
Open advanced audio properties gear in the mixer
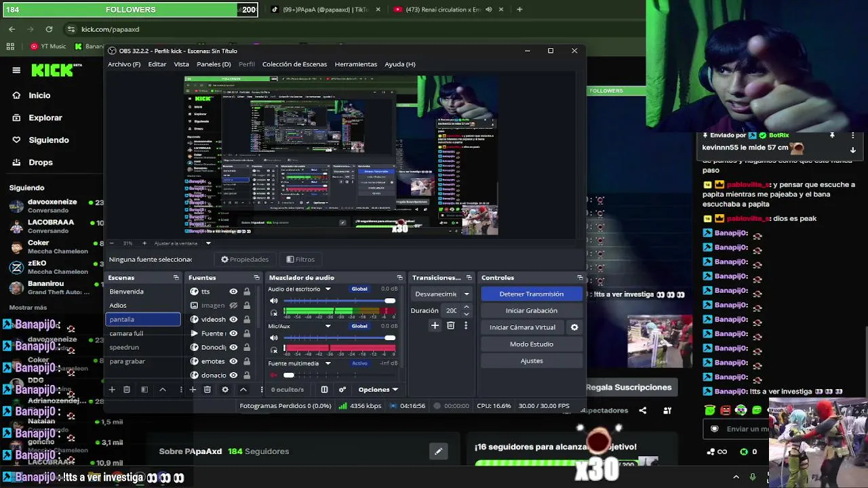pyautogui.click(x=342, y=390)
